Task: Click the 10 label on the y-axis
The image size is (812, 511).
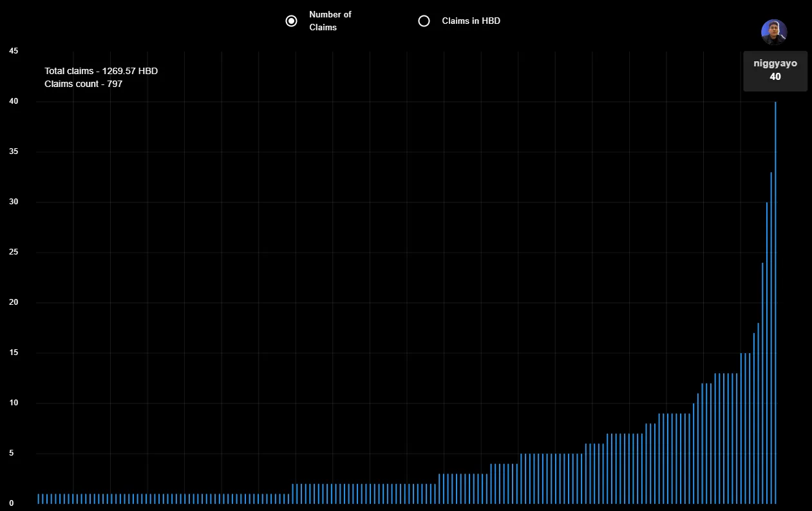Action: click(14, 403)
